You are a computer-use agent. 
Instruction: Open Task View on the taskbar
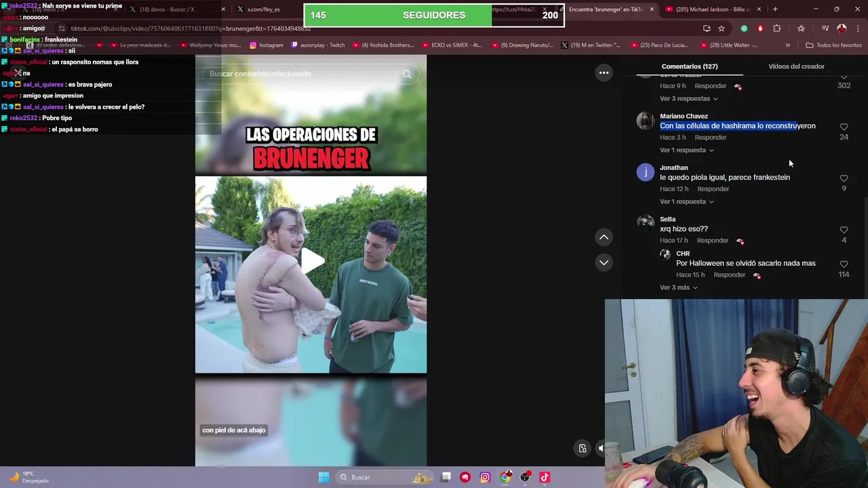click(x=446, y=477)
